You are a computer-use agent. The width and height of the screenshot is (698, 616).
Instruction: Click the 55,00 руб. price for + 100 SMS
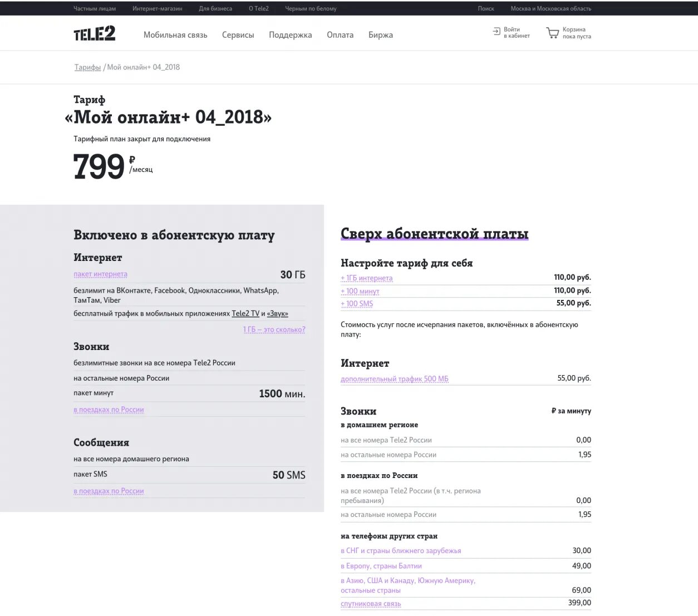(574, 303)
